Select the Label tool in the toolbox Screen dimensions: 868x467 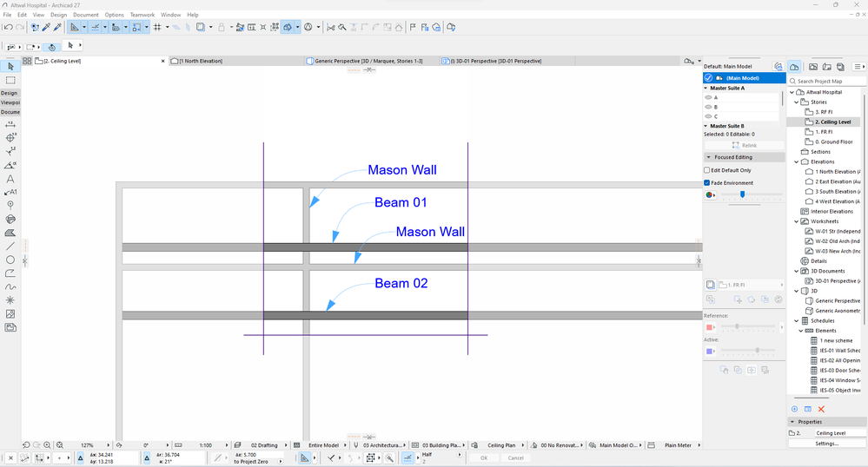pyautogui.click(x=10, y=192)
